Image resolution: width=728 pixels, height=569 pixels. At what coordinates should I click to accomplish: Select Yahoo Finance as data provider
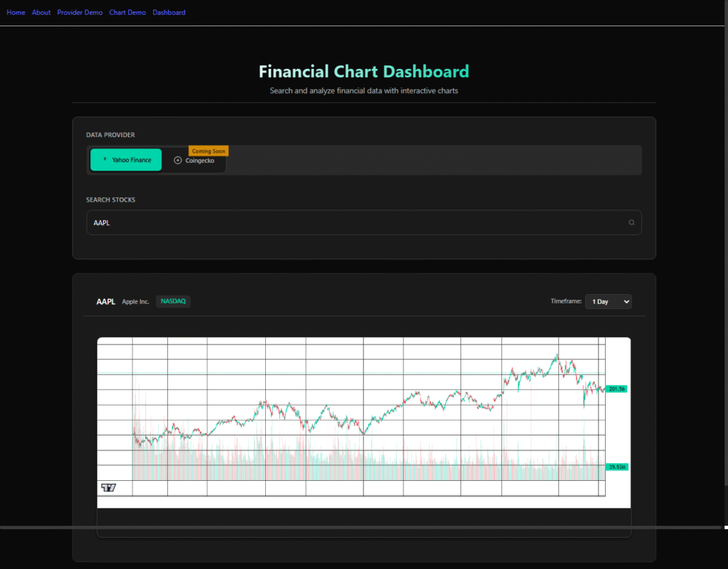pyautogui.click(x=126, y=160)
